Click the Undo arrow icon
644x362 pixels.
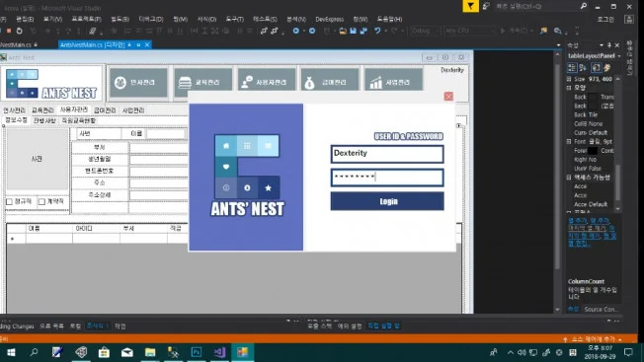pyautogui.click(x=377, y=31)
